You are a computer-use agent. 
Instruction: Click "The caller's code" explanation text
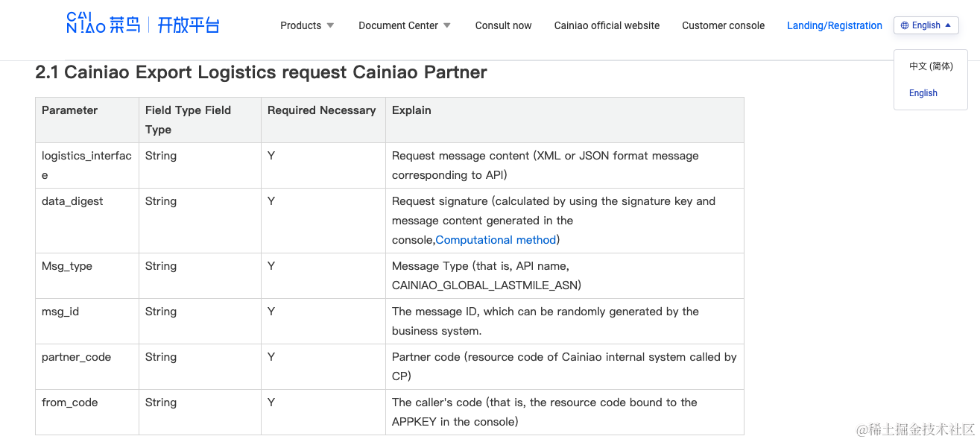point(545,412)
